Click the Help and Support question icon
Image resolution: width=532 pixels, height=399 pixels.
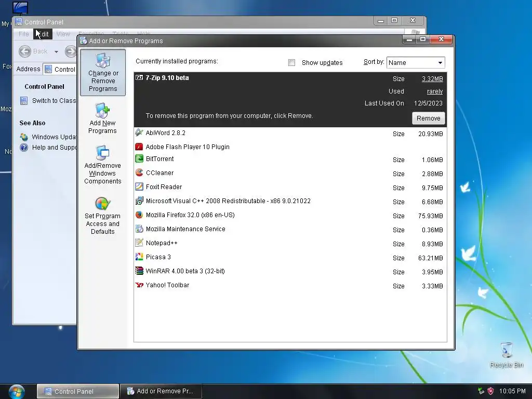[x=24, y=147]
